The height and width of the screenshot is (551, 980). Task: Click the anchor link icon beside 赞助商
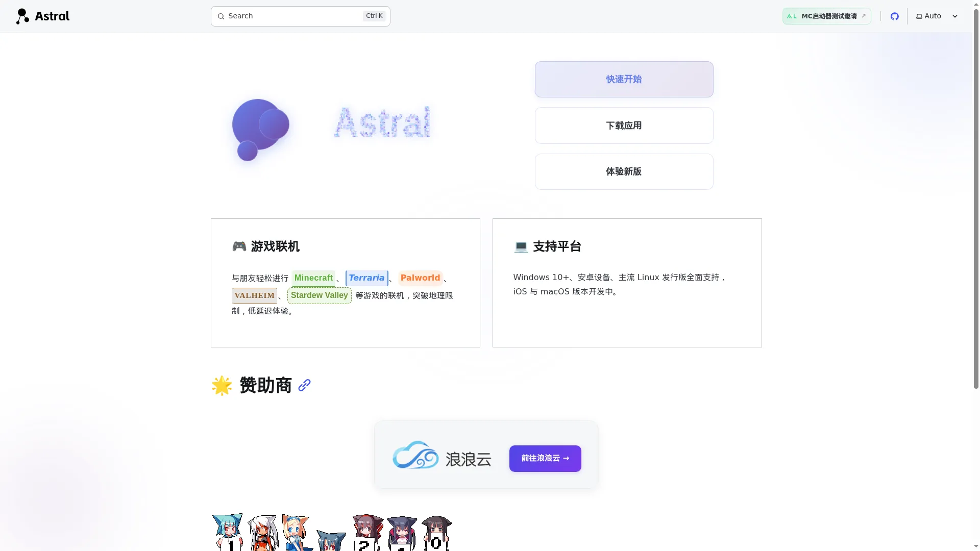[305, 385]
